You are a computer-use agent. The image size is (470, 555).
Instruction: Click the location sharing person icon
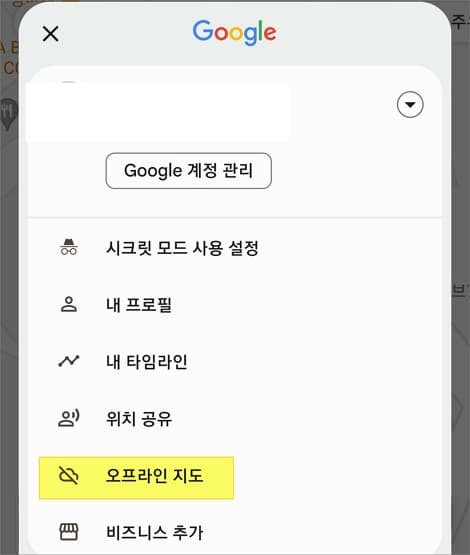tap(69, 418)
